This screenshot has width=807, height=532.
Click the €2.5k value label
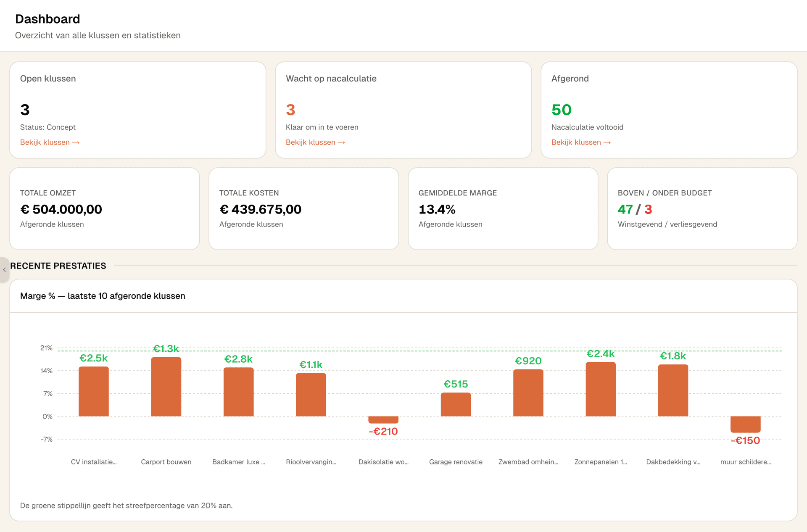pos(94,358)
